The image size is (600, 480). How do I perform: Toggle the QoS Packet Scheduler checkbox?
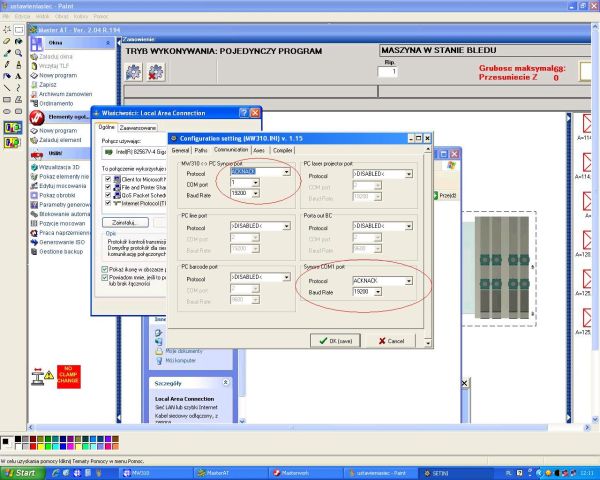[x=108, y=195]
